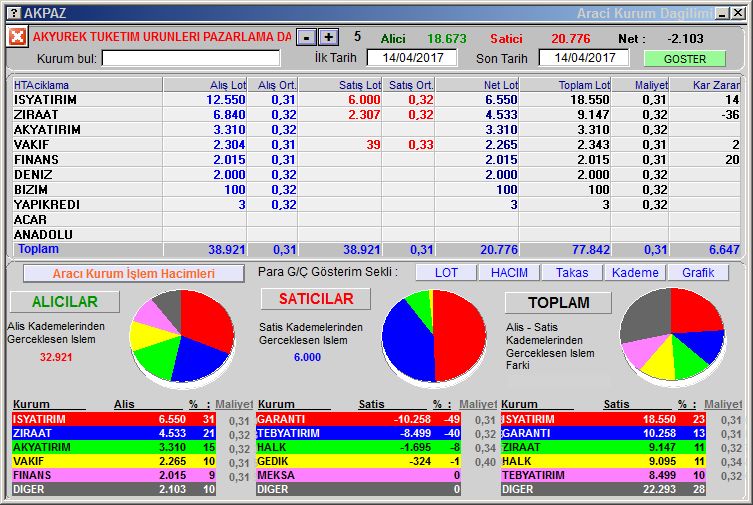Click the Net -2.103 value
The height and width of the screenshot is (505, 753).
click(x=685, y=38)
